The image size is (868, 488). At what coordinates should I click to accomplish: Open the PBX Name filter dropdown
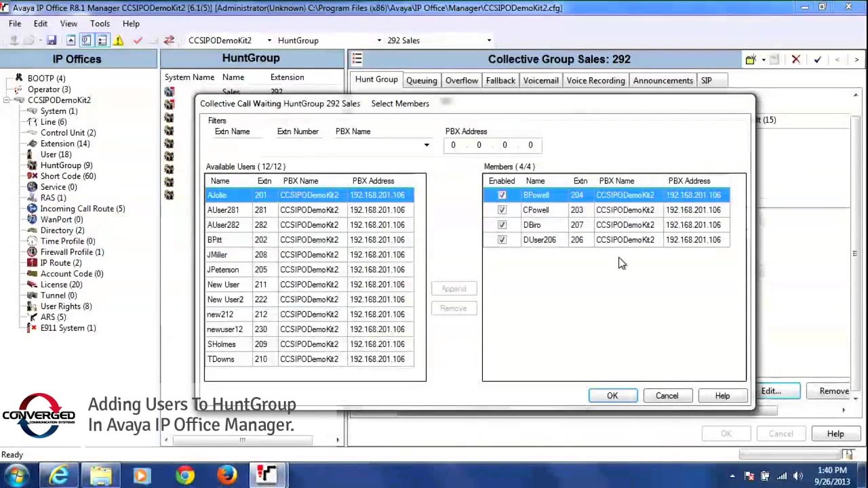point(427,145)
